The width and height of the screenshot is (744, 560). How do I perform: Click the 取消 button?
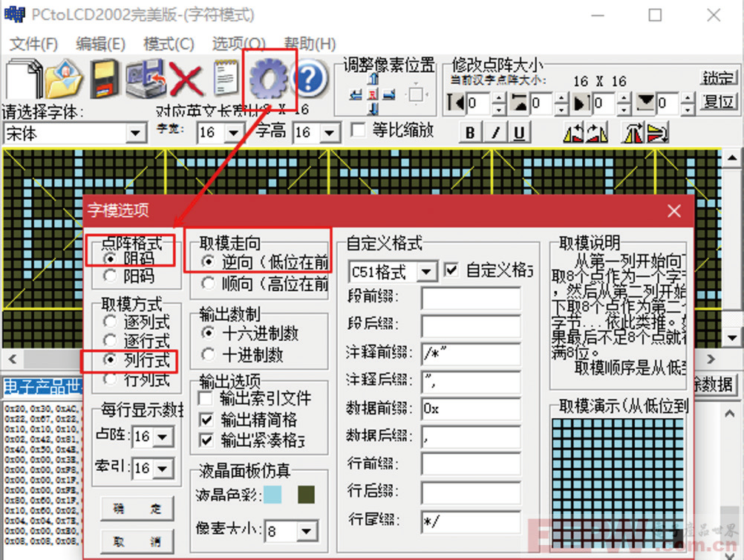tap(137, 541)
